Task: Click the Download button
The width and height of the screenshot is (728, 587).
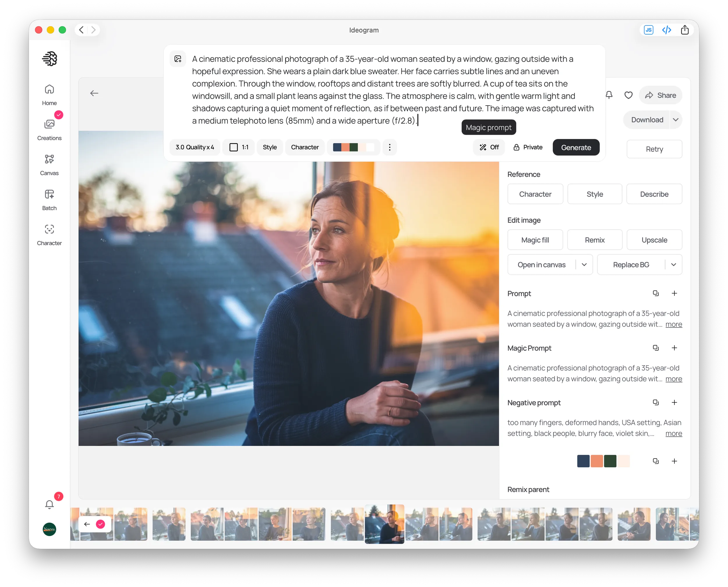Action: [x=647, y=120]
